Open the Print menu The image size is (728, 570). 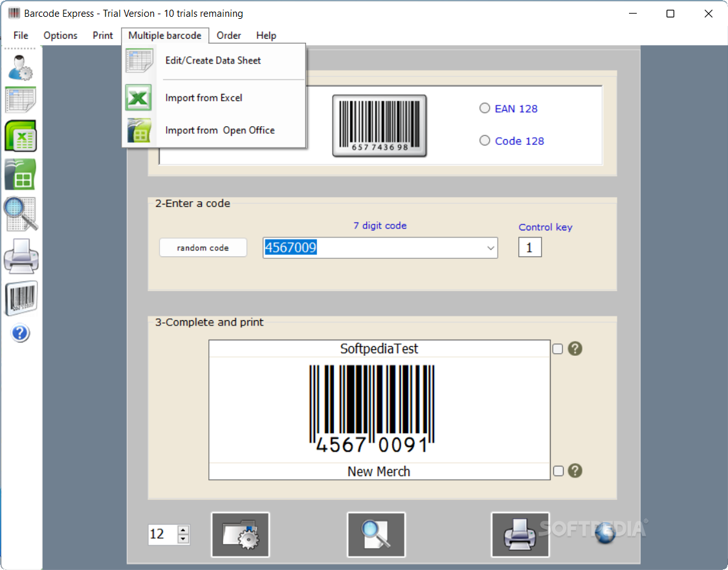(103, 36)
